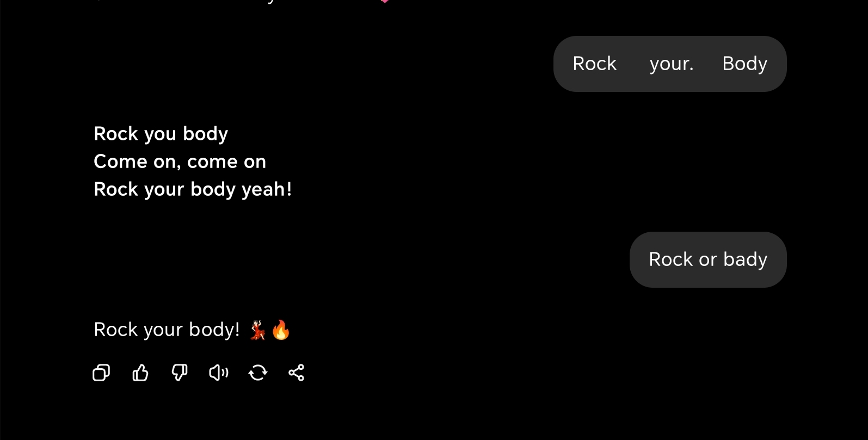Viewport: 868px width, 440px height.
Task: Click the word 'your.' in the first bubble
Action: (672, 64)
